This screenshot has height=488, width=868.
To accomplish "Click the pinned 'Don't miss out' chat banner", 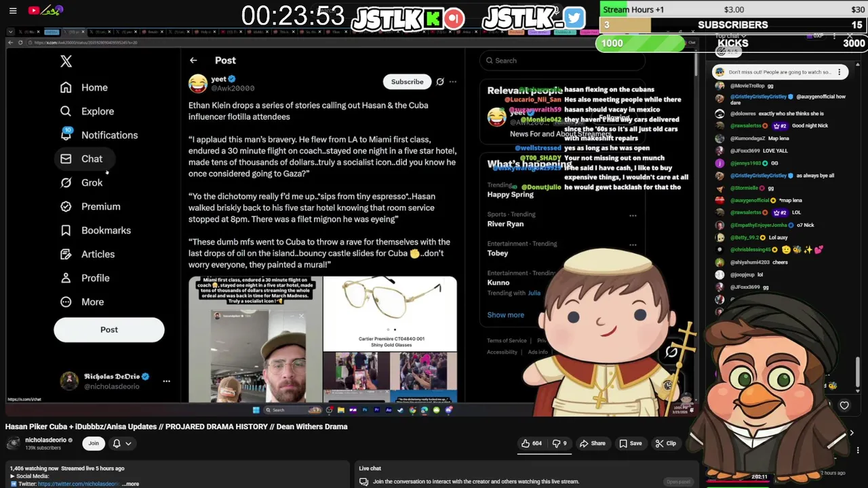I will (x=780, y=72).
